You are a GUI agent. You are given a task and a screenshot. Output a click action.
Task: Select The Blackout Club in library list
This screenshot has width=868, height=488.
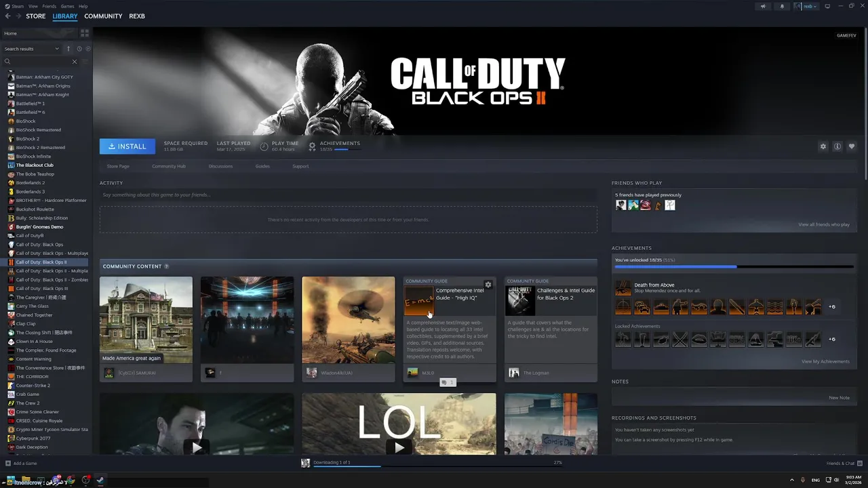tap(35, 165)
